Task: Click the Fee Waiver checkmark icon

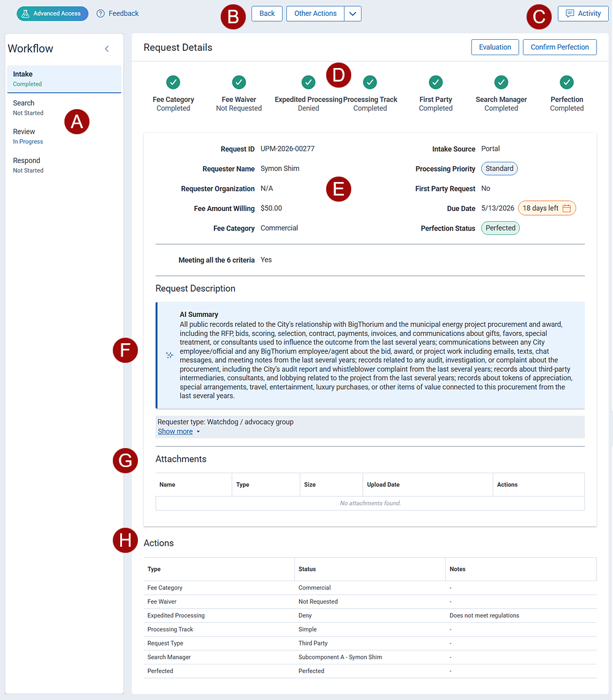Action: (x=239, y=82)
